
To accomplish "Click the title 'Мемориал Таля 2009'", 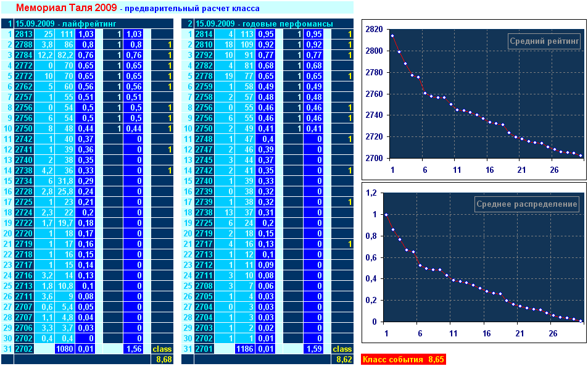I will (x=65, y=8).
